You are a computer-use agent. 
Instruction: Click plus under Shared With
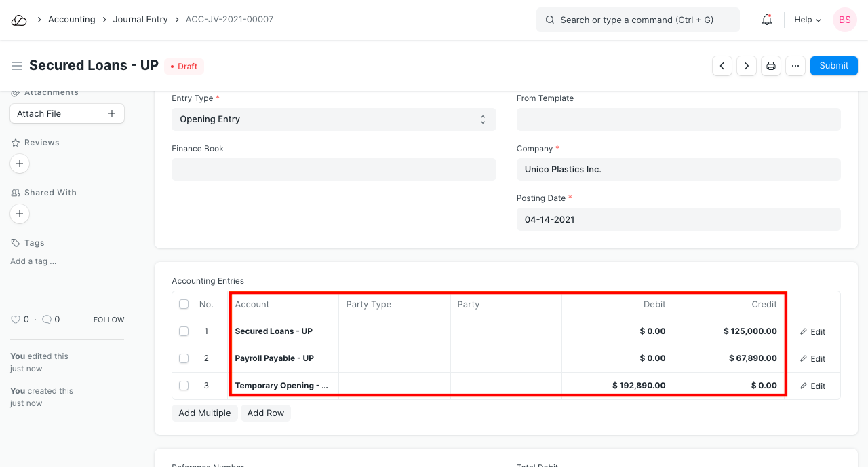[x=20, y=214]
